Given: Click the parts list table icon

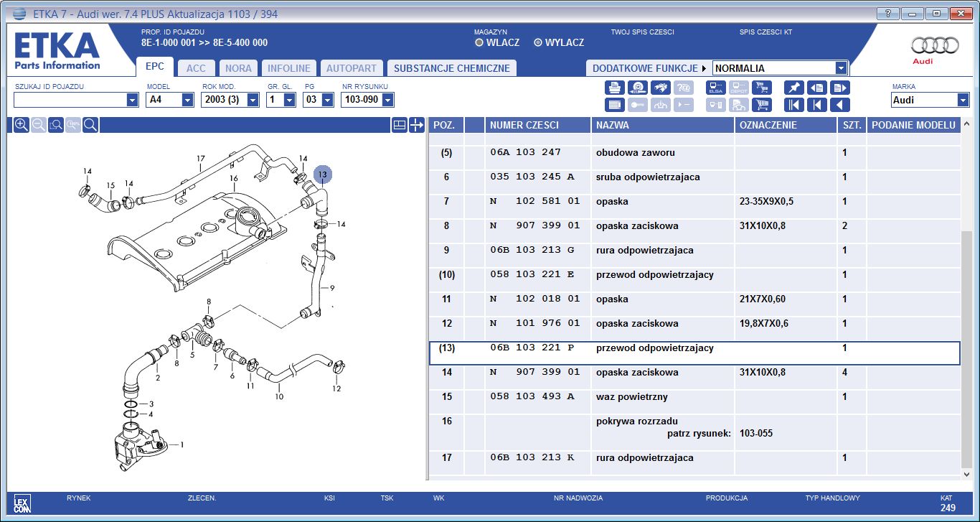Looking at the screenshot, I should [615, 105].
